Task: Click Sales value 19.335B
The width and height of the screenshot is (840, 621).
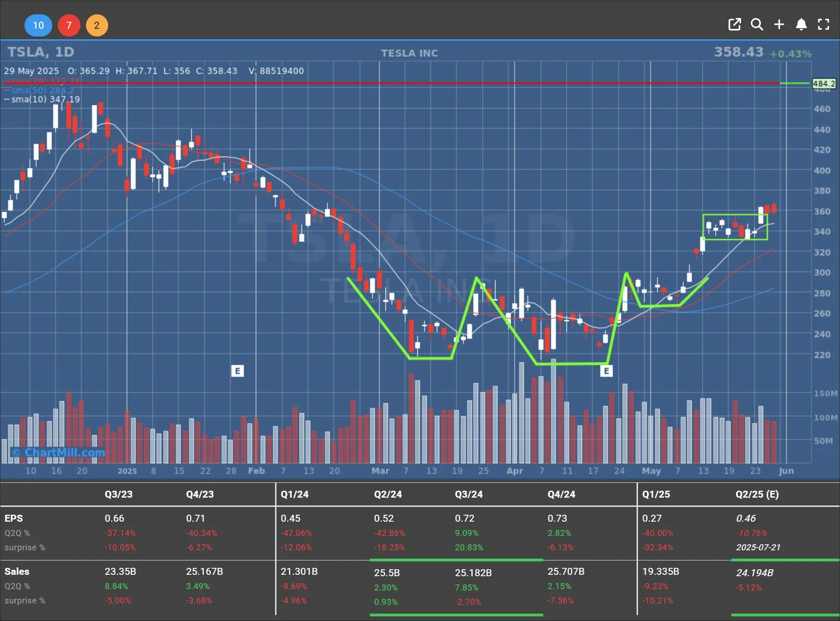Action: (661, 572)
